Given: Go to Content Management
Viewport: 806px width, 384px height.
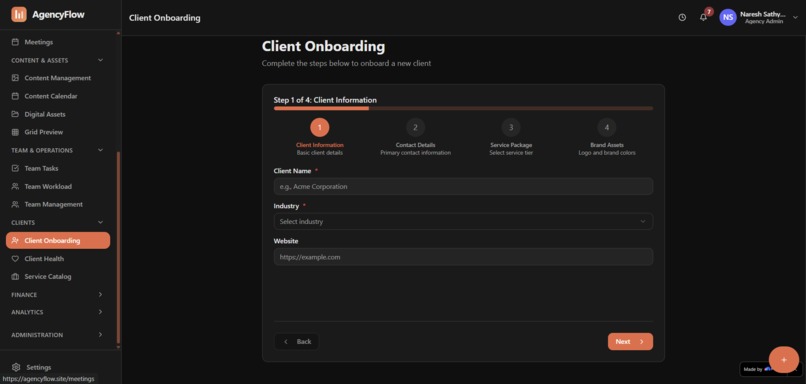Looking at the screenshot, I should [x=58, y=78].
